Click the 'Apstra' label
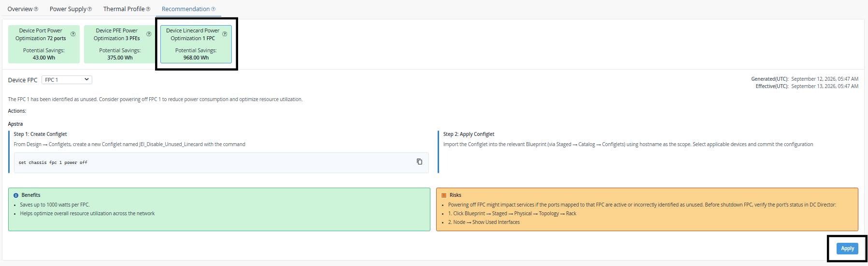This screenshot has height=266, width=868. pyautogui.click(x=15, y=124)
